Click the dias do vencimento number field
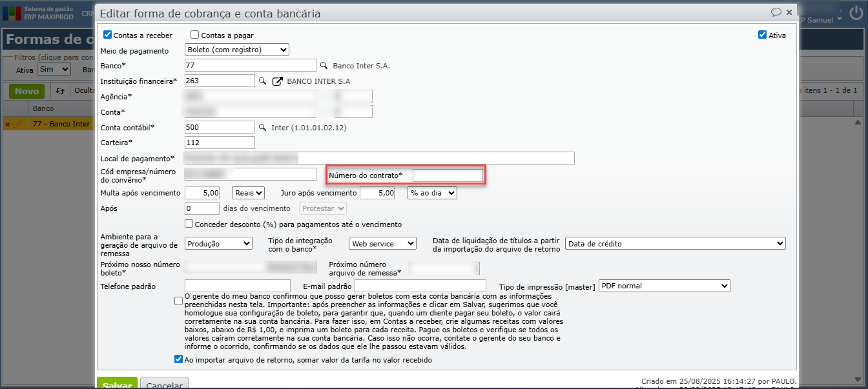This screenshot has width=868, height=389. coord(202,208)
